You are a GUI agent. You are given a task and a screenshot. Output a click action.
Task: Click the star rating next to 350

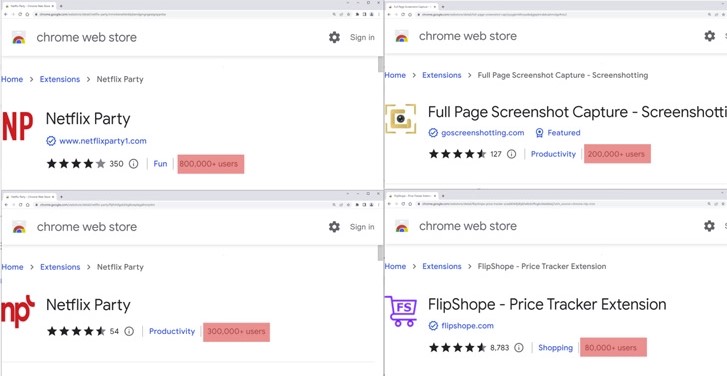(x=76, y=164)
